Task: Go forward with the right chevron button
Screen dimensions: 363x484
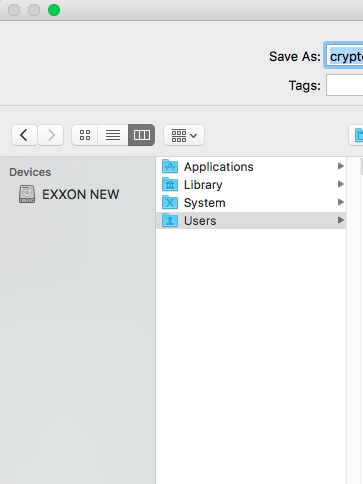Action: point(51,135)
